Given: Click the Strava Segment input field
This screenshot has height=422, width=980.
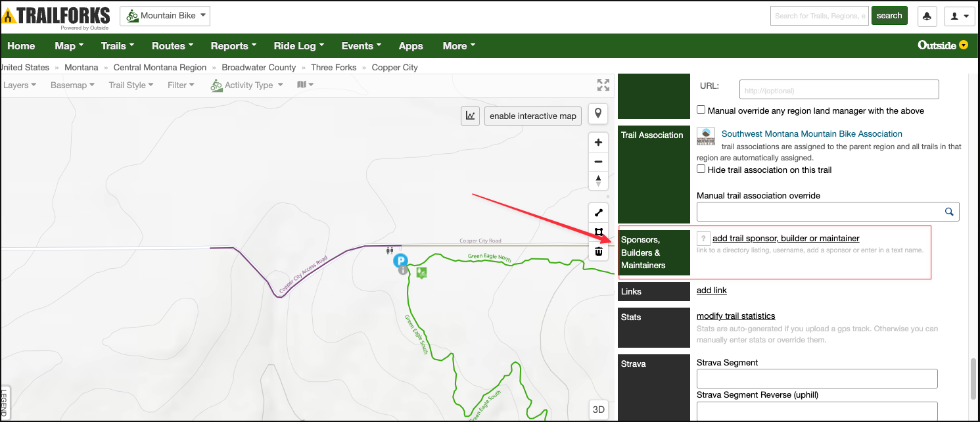Looking at the screenshot, I should tap(816, 379).
